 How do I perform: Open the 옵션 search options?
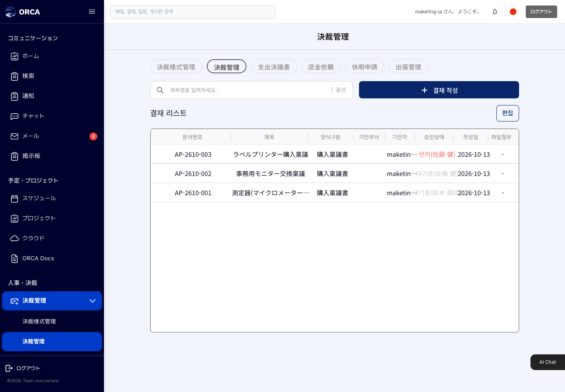(x=341, y=90)
